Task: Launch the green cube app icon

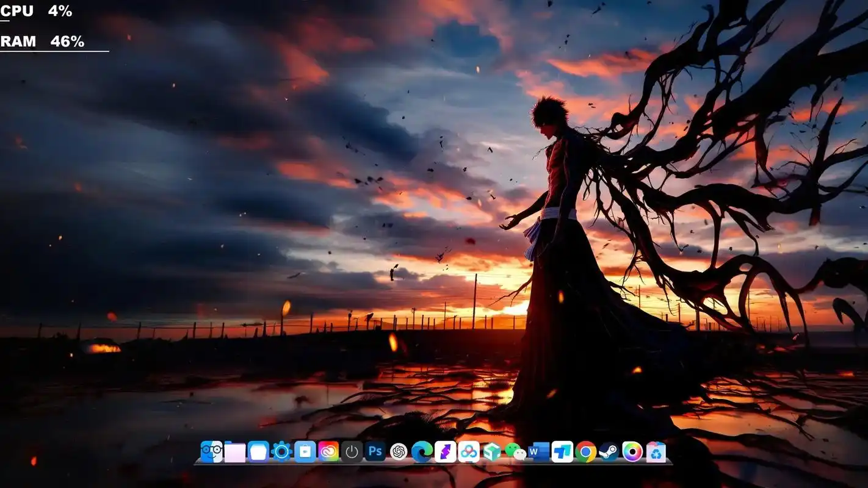Action: [492, 452]
